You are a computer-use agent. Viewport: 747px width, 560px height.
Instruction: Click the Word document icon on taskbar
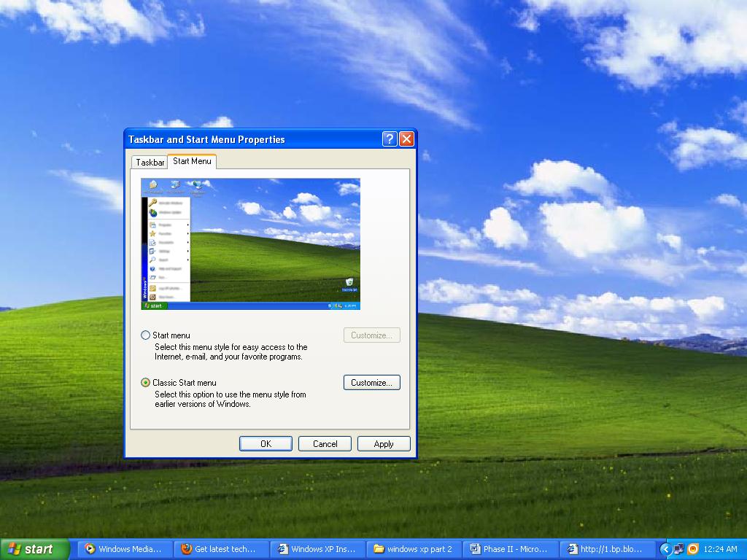[x=475, y=549]
